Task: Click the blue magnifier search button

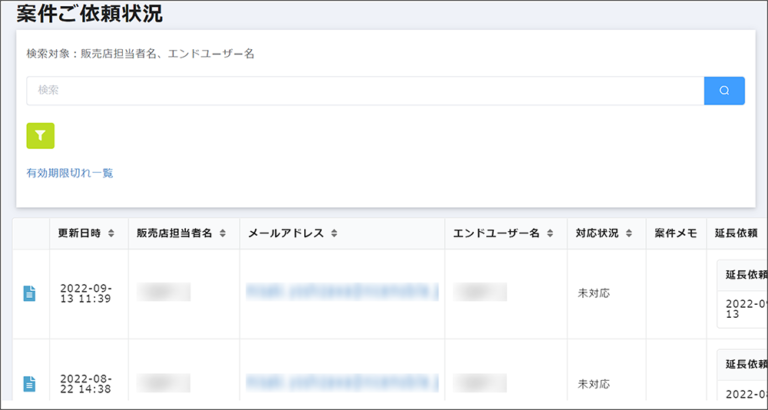Action: [724, 91]
